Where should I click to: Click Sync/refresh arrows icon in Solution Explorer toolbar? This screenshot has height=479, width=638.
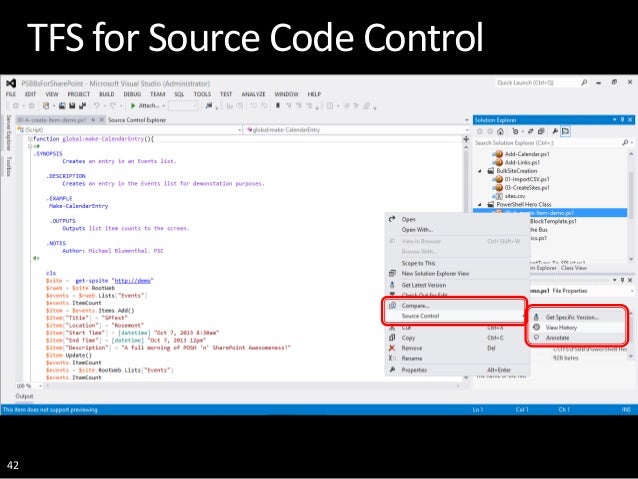pyautogui.click(x=531, y=131)
